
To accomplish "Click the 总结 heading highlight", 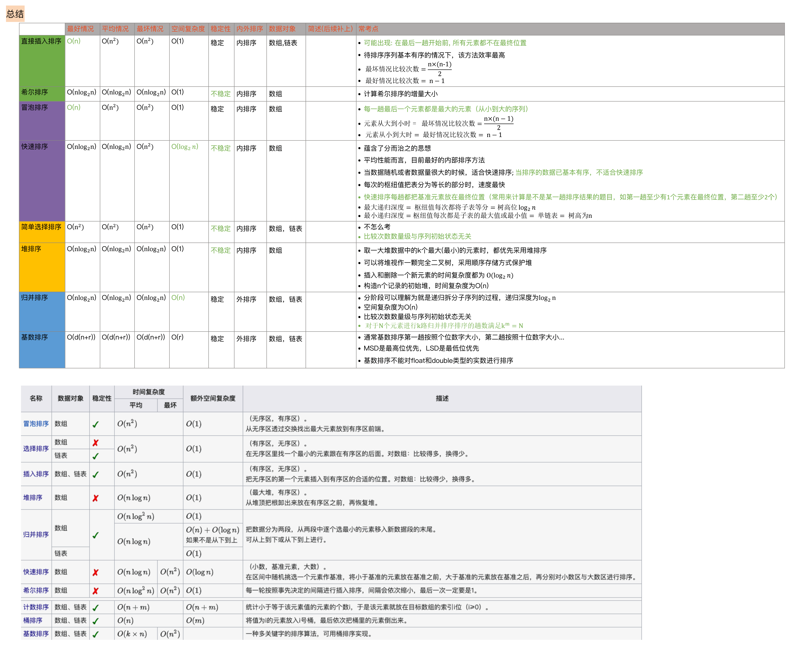I will pos(15,14).
